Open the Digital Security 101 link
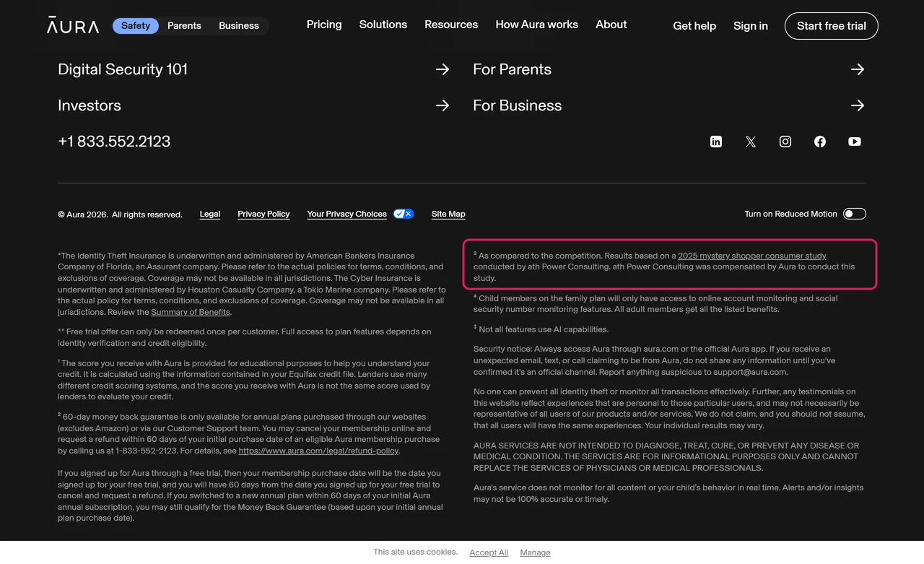 [123, 69]
